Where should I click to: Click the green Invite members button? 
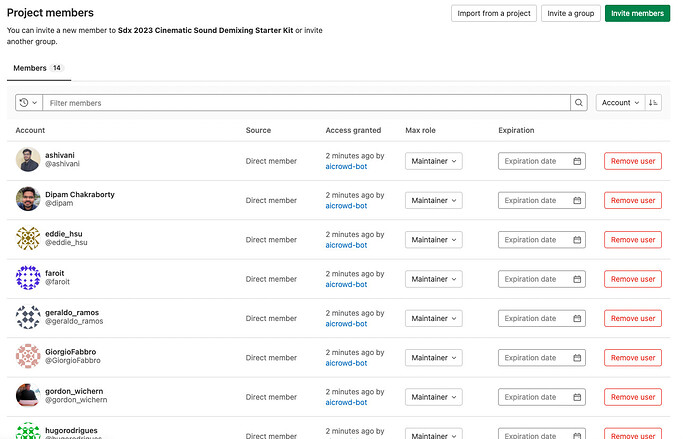[x=637, y=13]
